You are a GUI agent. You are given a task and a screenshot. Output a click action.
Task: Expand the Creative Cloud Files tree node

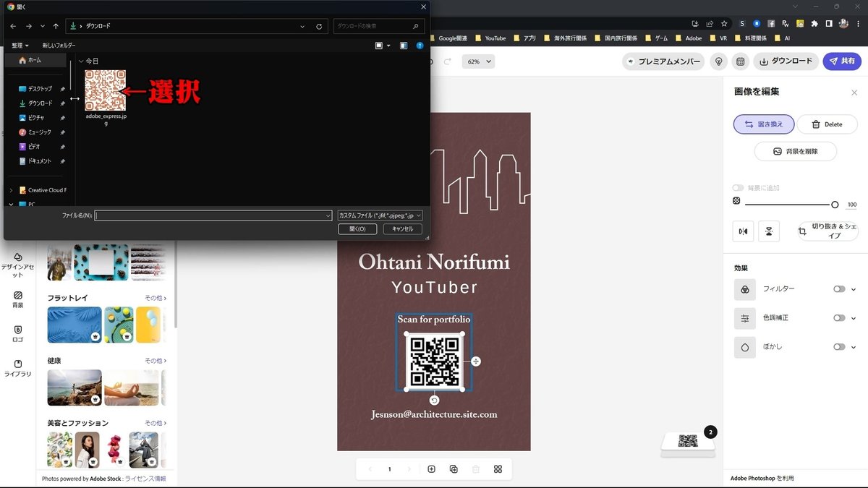(11, 190)
